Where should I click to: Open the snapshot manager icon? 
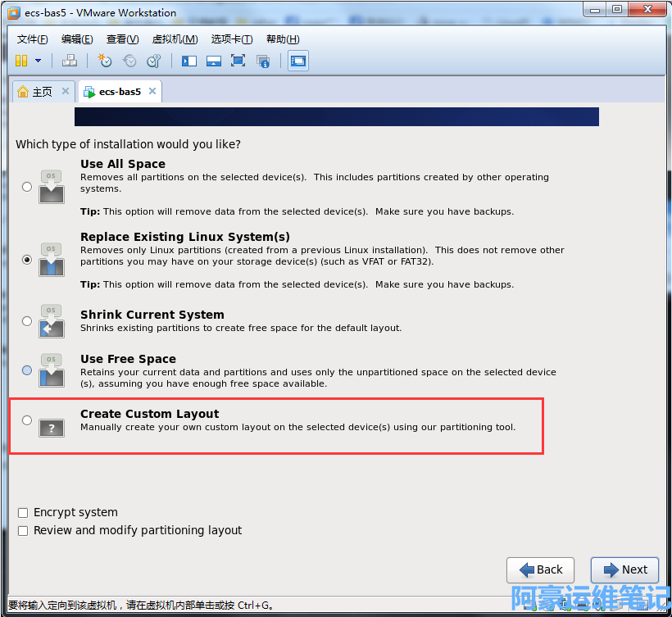[153, 61]
